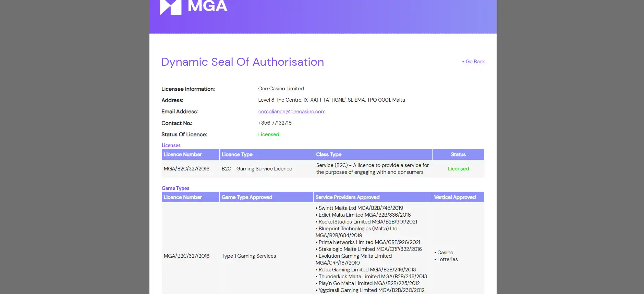Click the MGA logo in header
The height and width of the screenshot is (294, 644).
coord(194,7)
